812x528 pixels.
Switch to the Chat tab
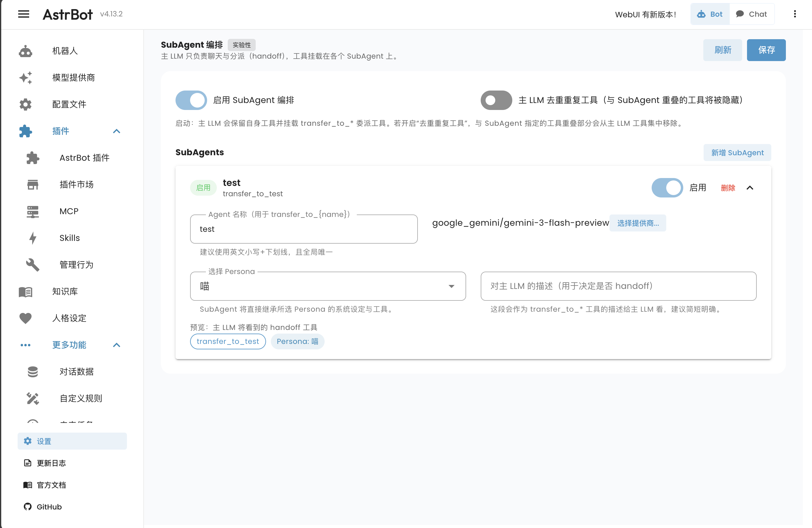[x=752, y=14]
